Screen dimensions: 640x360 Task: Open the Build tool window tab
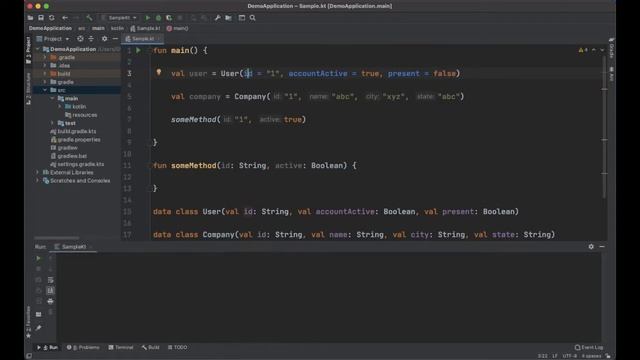tap(151, 347)
